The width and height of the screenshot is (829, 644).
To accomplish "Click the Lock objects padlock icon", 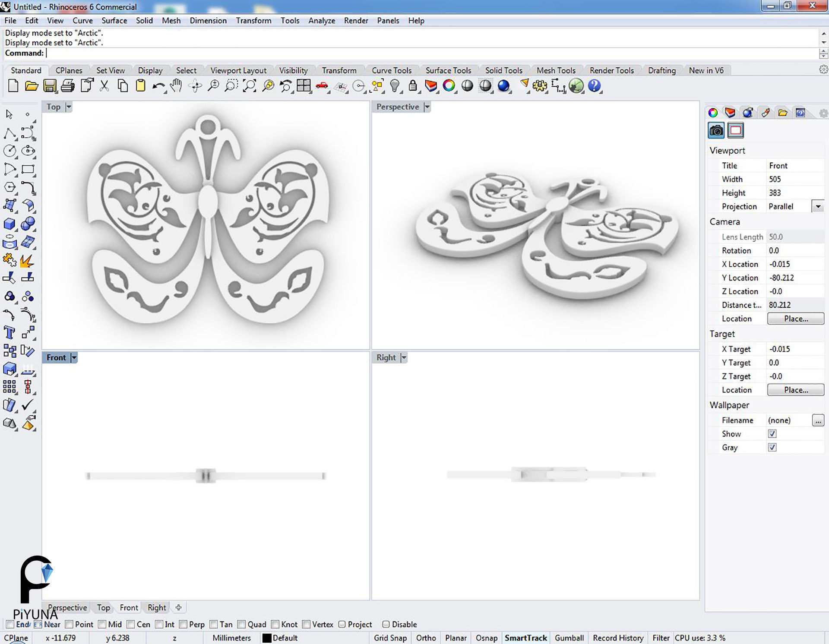I will click(413, 86).
